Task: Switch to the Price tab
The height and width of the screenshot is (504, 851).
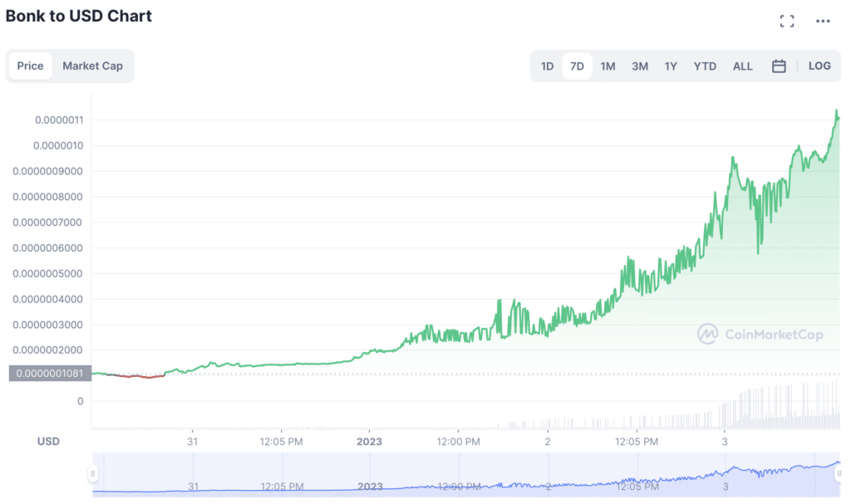Action: click(x=31, y=66)
